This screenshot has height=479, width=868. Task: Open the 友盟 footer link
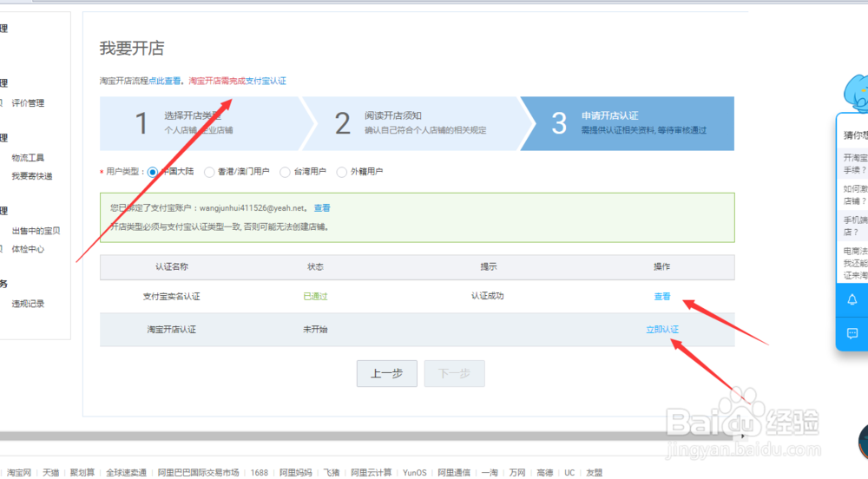tap(595, 472)
